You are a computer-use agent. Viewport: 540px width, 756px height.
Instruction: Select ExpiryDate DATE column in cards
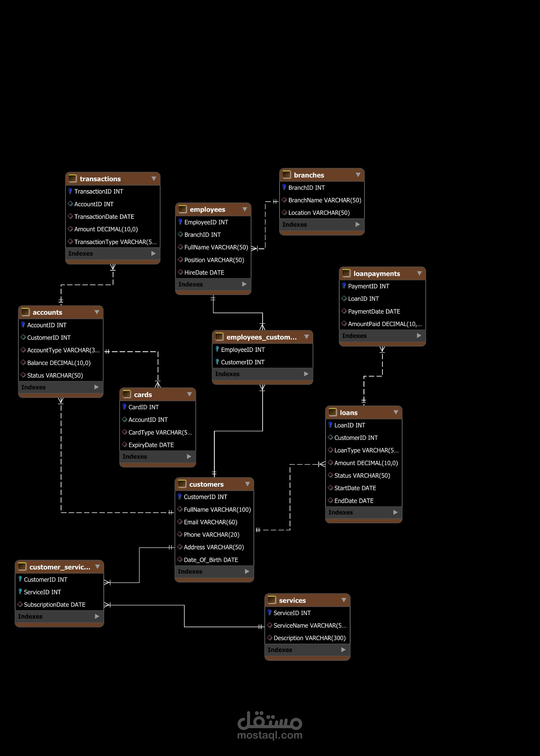[158, 445]
